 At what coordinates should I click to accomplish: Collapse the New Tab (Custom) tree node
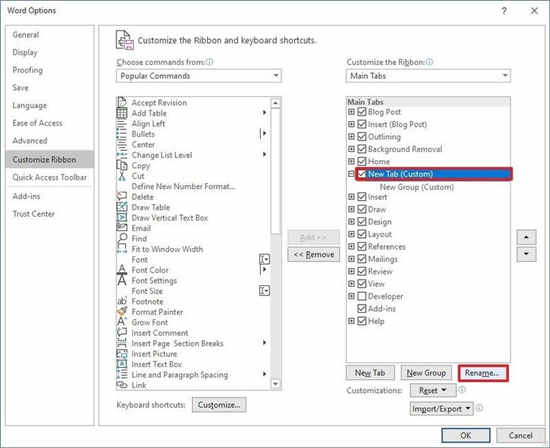[351, 174]
